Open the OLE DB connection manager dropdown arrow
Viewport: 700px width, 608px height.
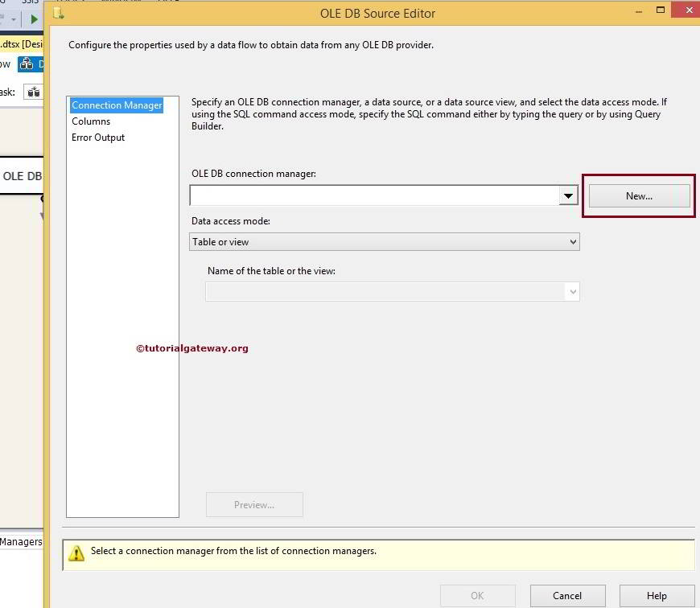click(568, 195)
